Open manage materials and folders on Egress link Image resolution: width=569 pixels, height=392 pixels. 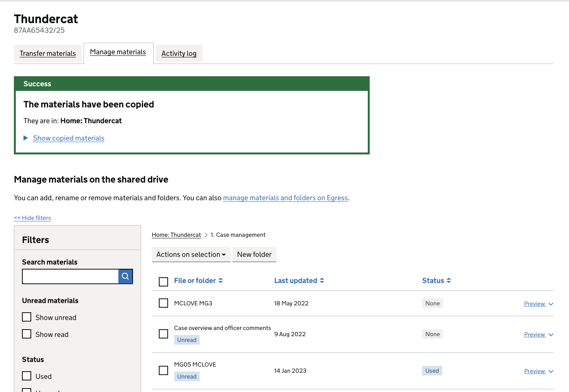[285, 198]
